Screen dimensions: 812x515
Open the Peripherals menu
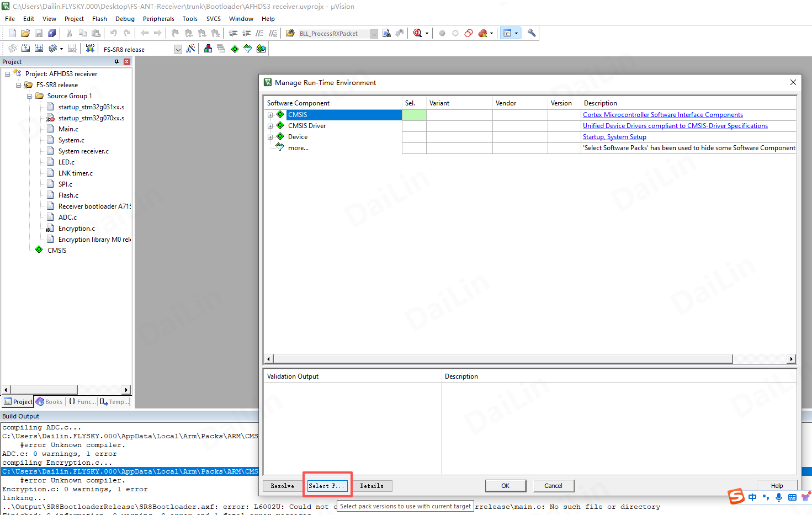tap(158, 19)
